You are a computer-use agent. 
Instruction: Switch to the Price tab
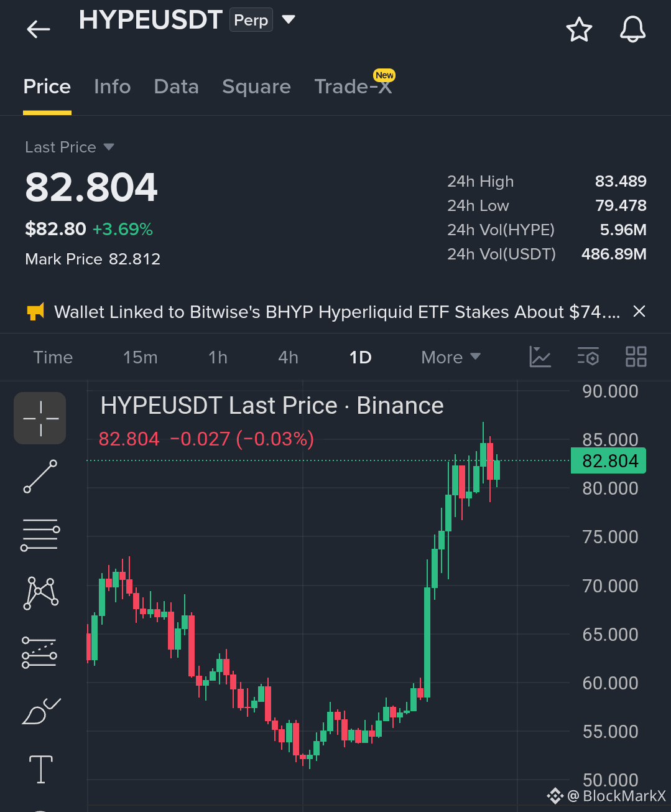47,86
